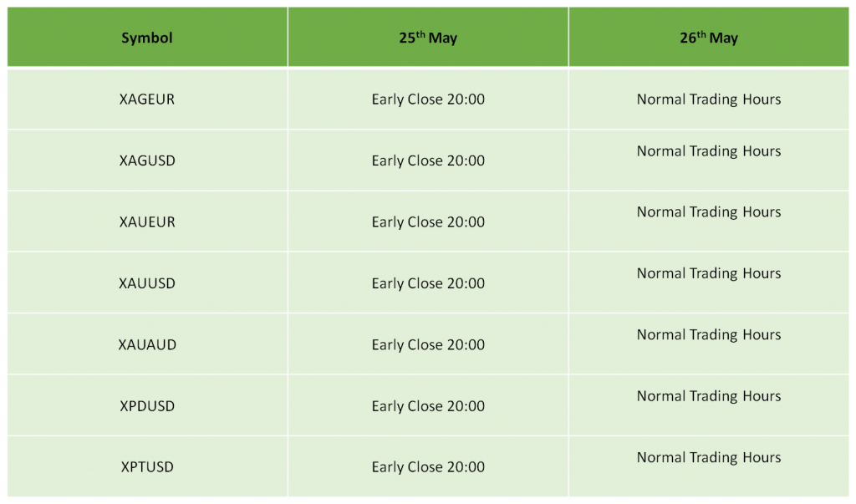Click the XAUEUR symbol cell
856x504 pixels.
(147, 221)
